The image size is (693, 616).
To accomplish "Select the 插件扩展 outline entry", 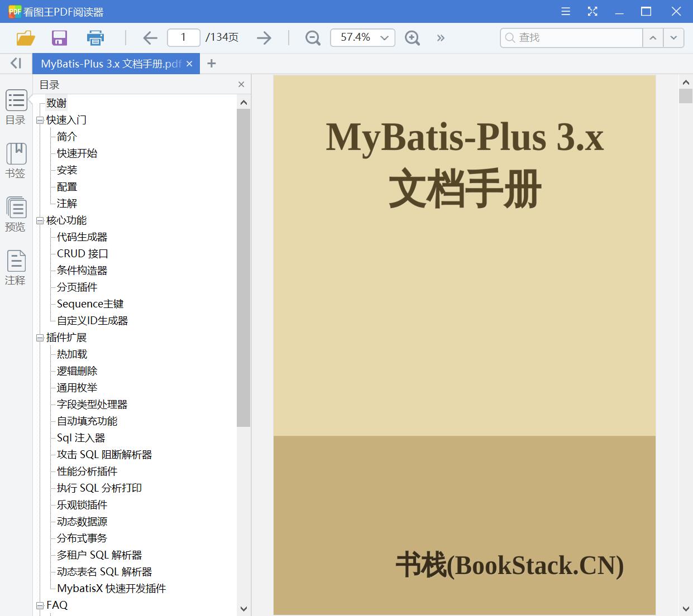I will pyautogui.click(x=66, y=338).
